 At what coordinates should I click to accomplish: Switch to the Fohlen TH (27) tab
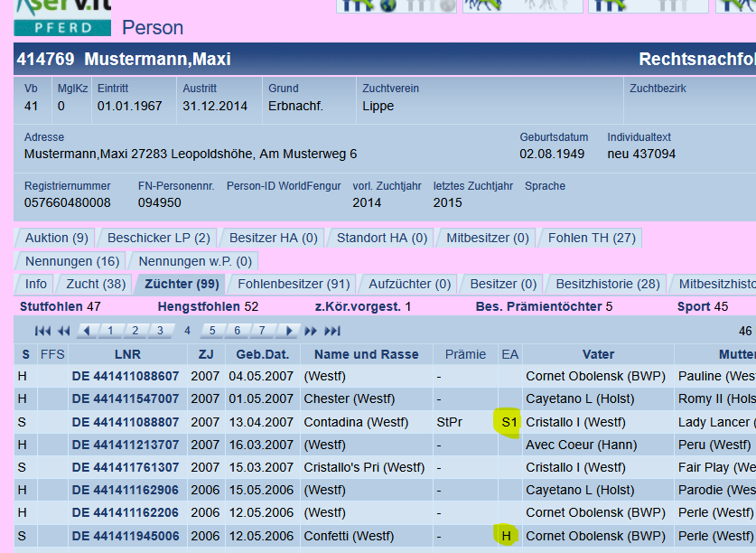point(592,238)
